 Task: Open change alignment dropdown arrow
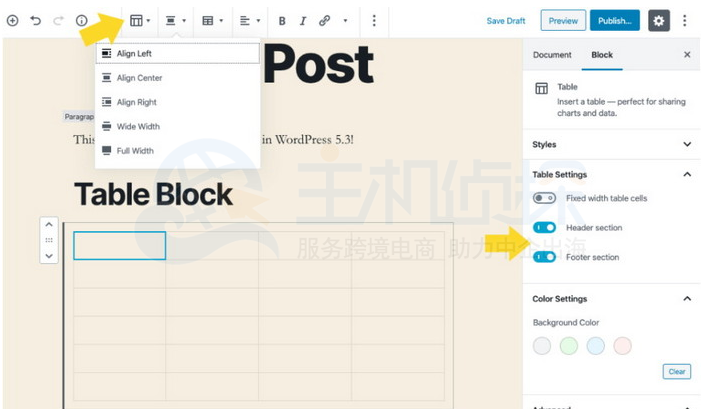tap(184, 21)
